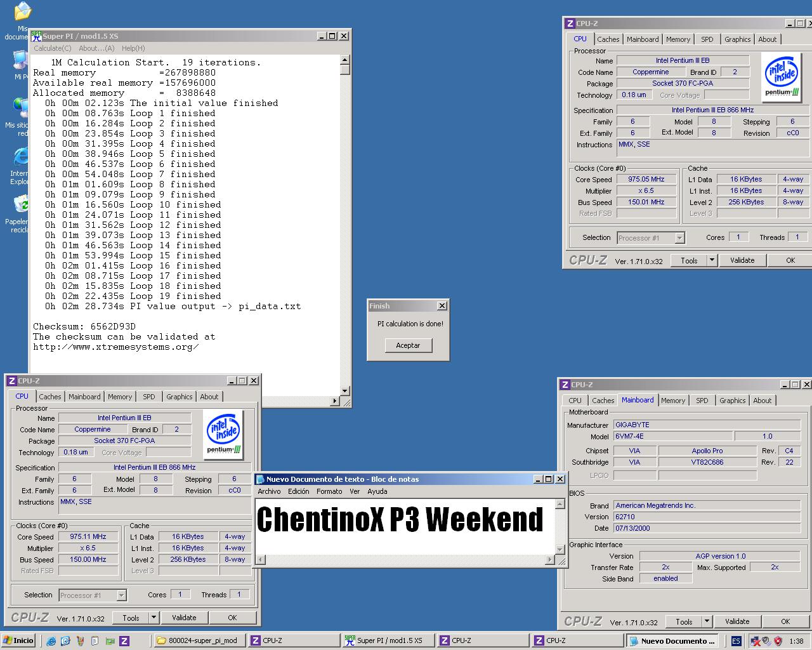Click the VT82C686 Southbridge field
This screenshot has height=650, width=812.
(707, 462)
